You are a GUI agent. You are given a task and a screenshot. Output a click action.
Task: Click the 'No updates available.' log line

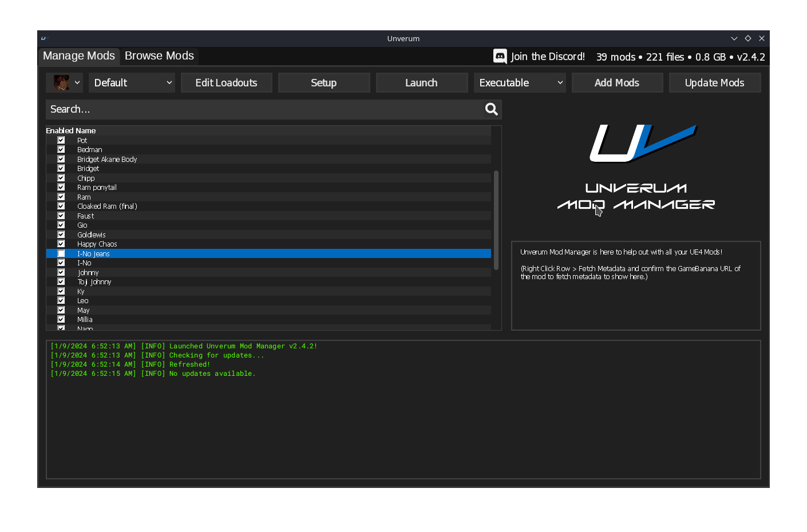point(153,374)
